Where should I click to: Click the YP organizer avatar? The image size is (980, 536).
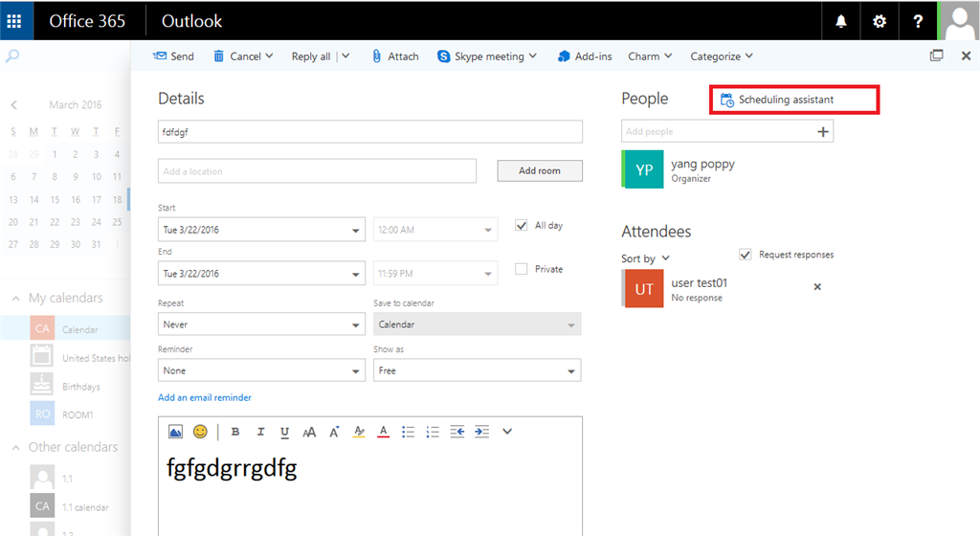coord(643,169)
